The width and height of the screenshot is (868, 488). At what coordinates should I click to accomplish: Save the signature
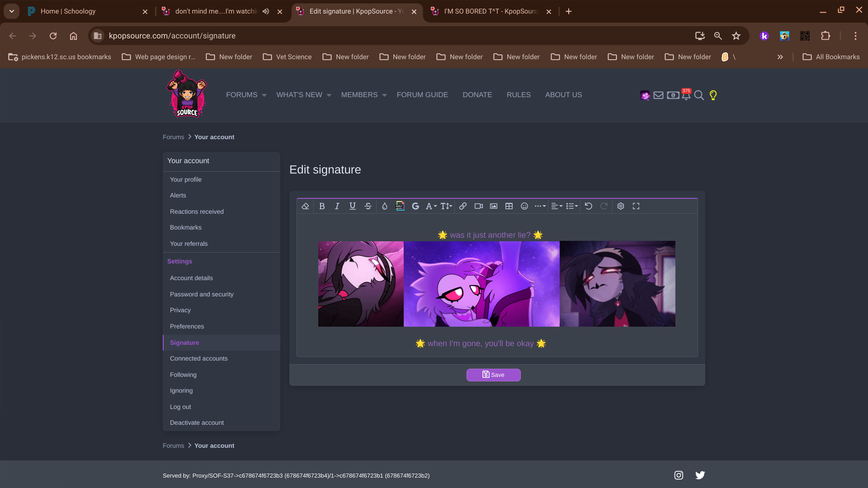click(x=494, y=375)
